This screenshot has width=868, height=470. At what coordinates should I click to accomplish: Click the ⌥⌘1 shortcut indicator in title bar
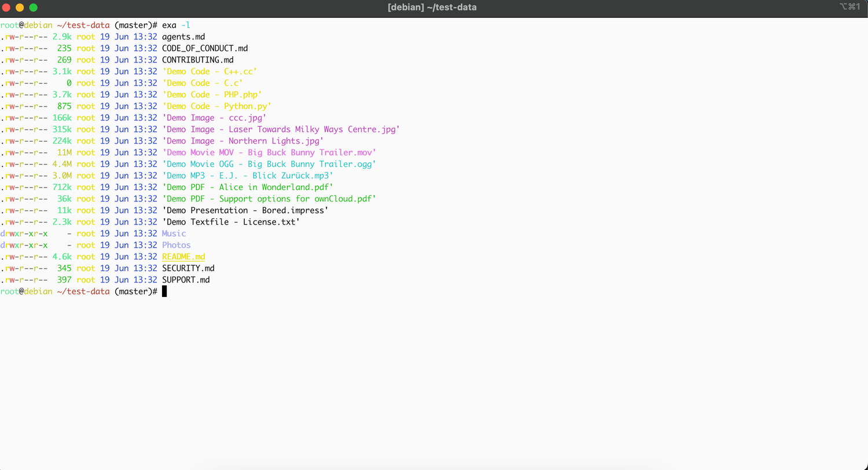pos(851,7)
